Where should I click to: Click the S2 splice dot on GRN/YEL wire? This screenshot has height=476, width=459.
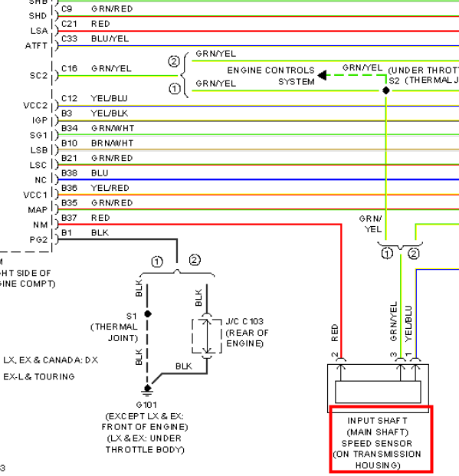tap(386, 90)
